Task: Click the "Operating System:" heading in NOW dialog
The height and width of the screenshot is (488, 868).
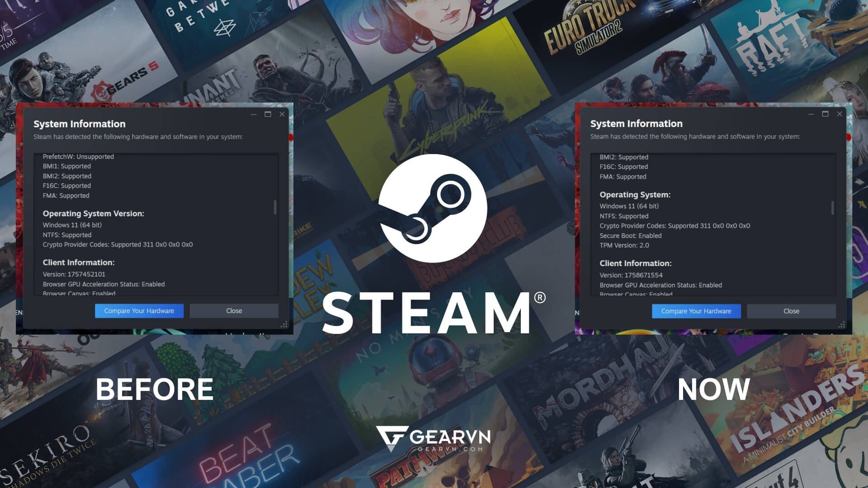Action: coord(635,195)
